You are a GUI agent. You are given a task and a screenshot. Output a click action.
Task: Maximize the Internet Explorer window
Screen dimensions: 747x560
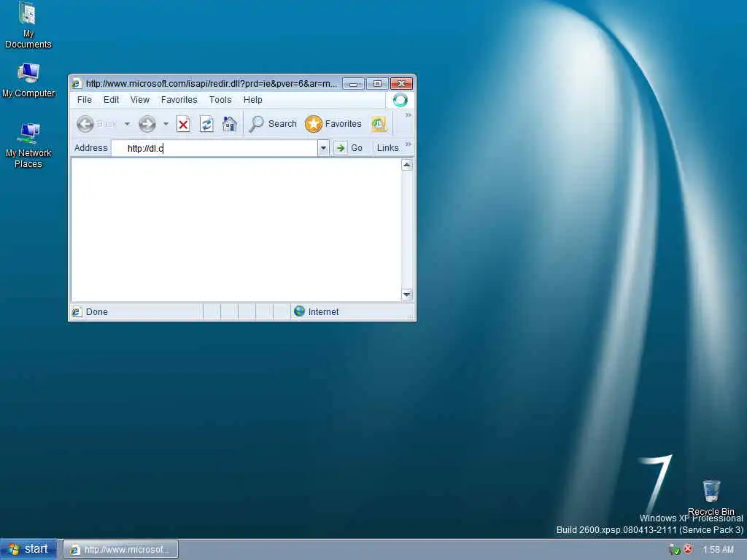click(x=377, y=84)
